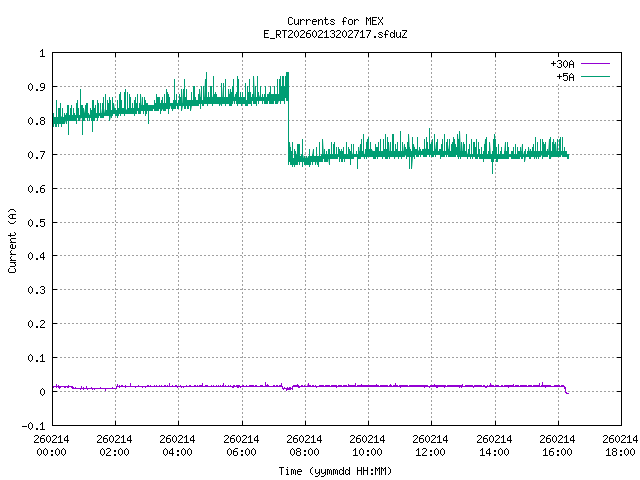Pick the purple +30A legend line sample
The image size is (640, 480).
[x=594, y=63]
